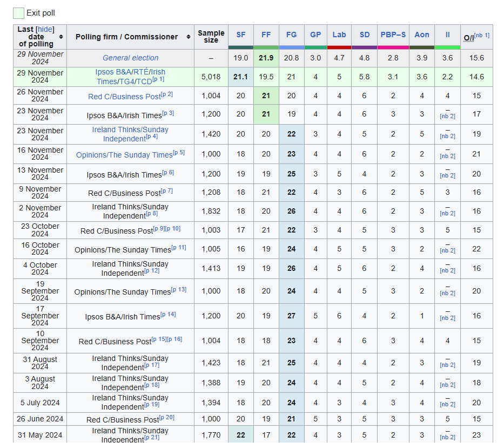Open Ipsos B&A/RTÉ/Irish Times/TG4/TCD exit poll link
This screenshot has width=504, height=443.
(x=130, y=77)
